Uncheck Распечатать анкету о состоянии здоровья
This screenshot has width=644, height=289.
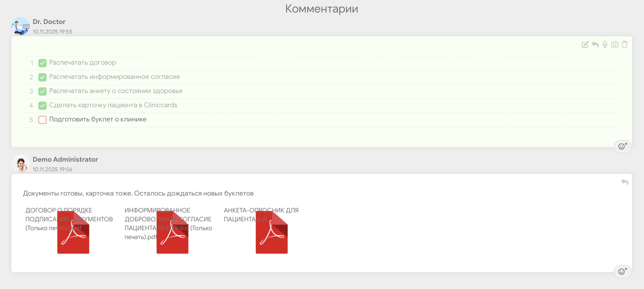pos(42,91)
